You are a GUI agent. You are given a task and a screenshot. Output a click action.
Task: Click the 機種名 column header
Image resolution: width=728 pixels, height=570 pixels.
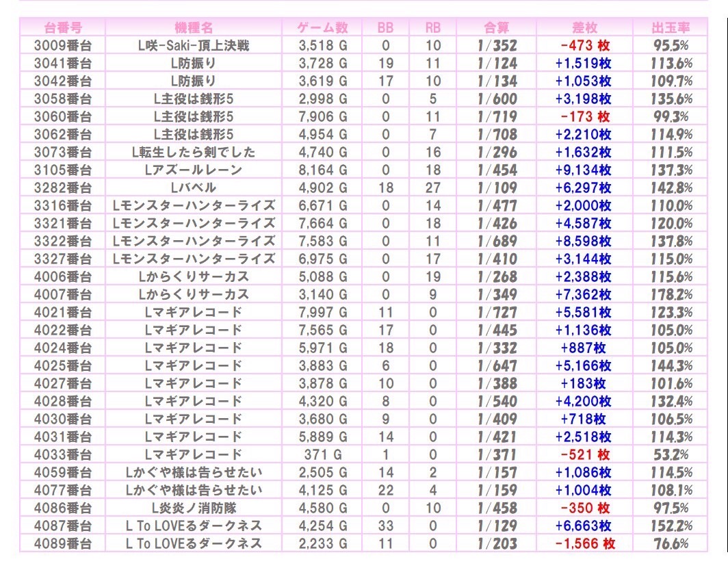[194, 28]
